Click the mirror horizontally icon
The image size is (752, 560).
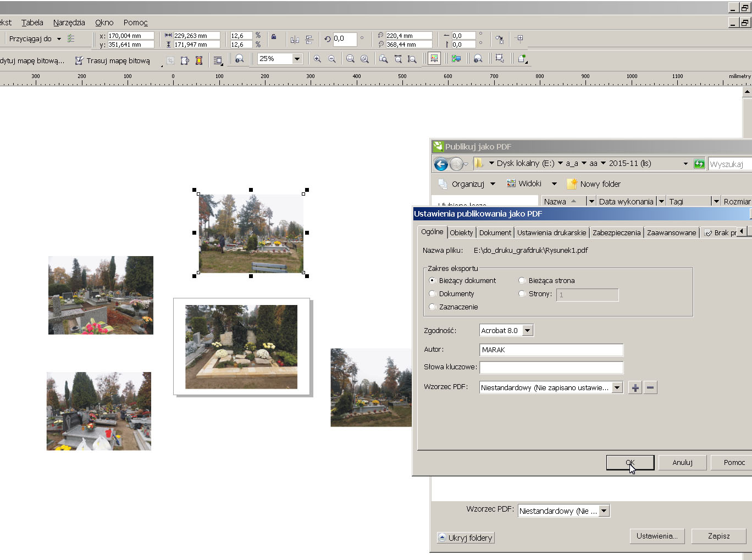tap(295, 40)
